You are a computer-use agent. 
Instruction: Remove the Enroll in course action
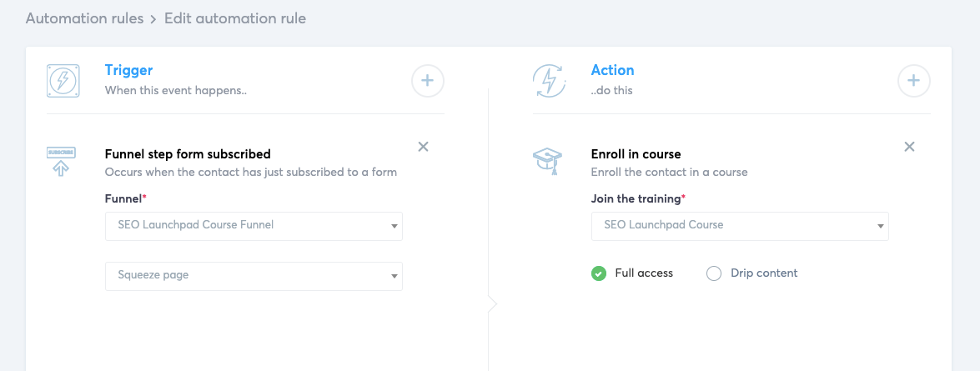coord(909,147)
